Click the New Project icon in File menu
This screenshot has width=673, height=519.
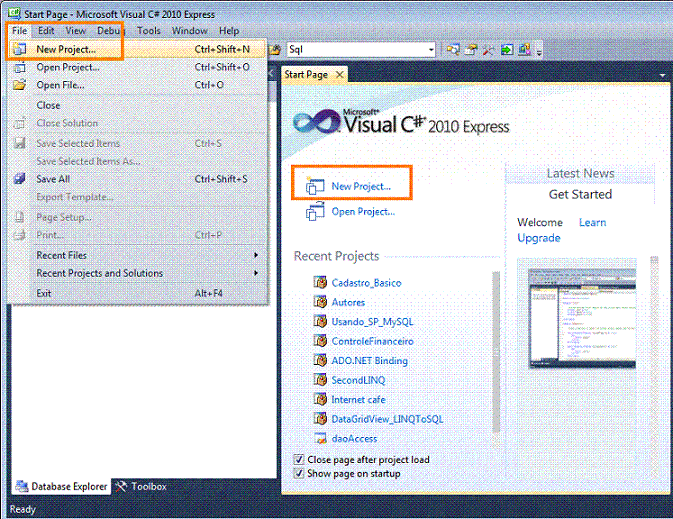pyautogui.click(x=19, y=49)
